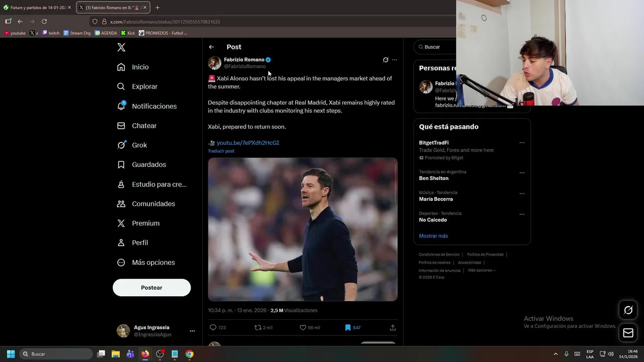Image resolution: width=644 pixels, height=362 pixels.
Task: Open Política de cookies footer link
Action: coord(434,262)
